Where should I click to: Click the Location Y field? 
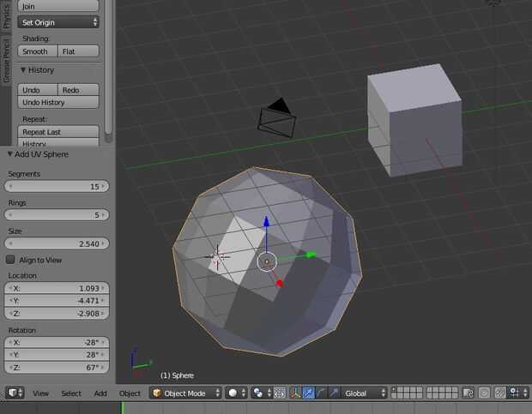tap(57, 301)
